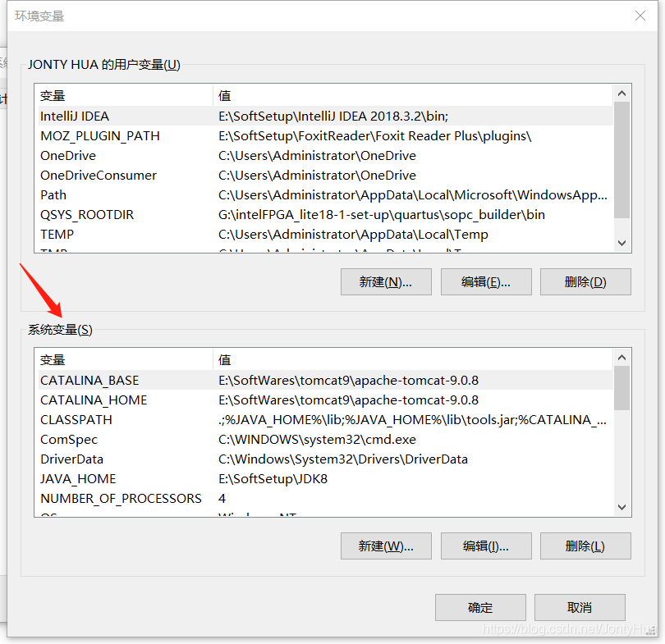The width and height of the screenshot is (665, 644).
Task: Click the 值 column header in system variables
Action: pos(223,360)
